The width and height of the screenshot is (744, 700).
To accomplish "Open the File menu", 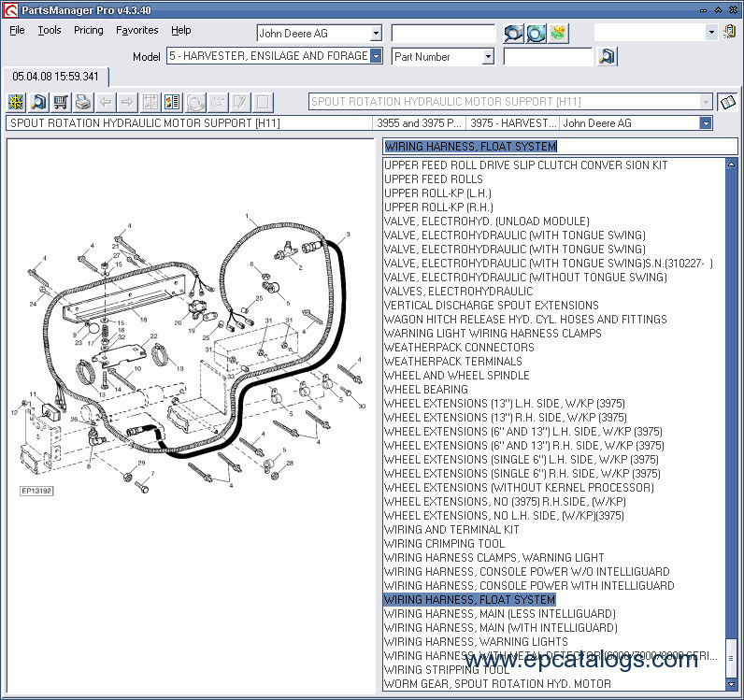I will click(17, 30).
